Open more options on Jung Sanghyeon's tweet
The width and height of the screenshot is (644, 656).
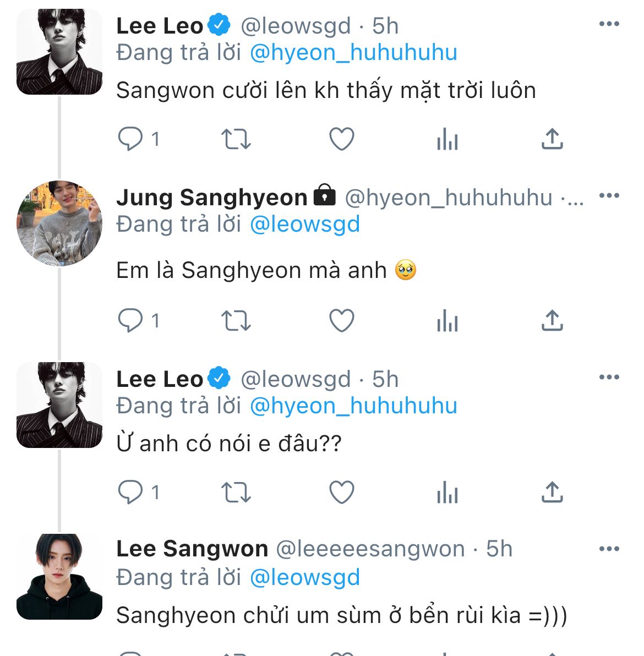(609, 196)
